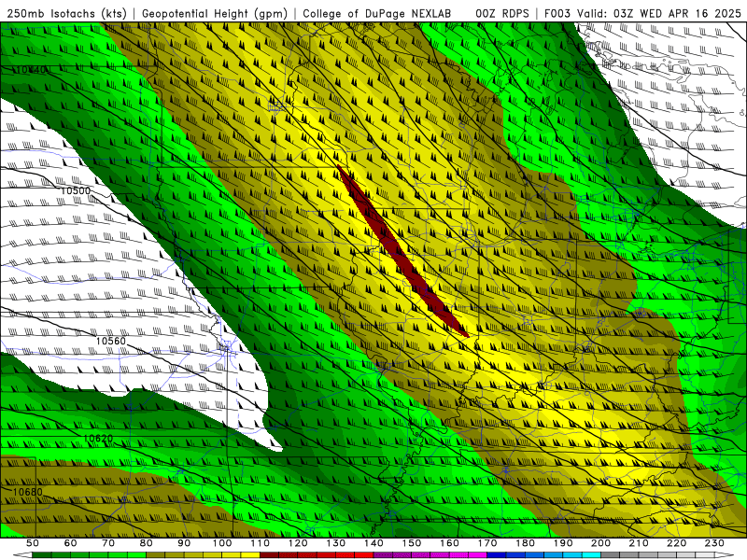Click the 140 value on the color scale
Viewport: 747px width, 560px height.
[x=373, y=543]
